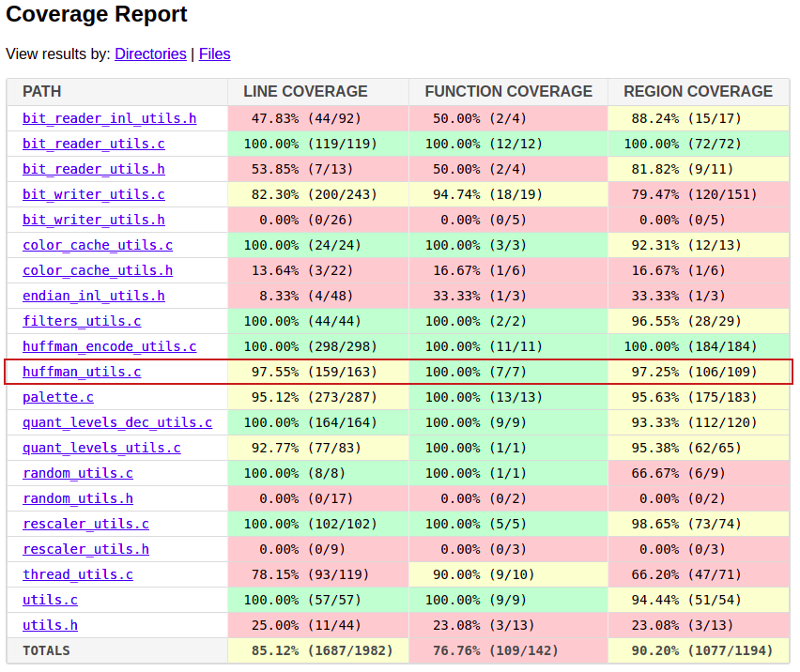Select line coverage 78.15% (93/119) cell
The height and width of the screenshot is (672, 800).
point(318,574)
